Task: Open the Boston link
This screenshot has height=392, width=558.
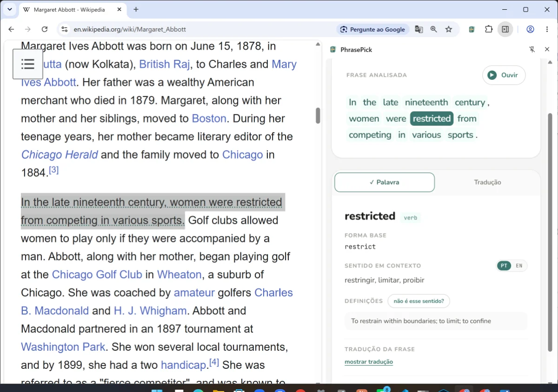Action: click(x=209, y=118)
